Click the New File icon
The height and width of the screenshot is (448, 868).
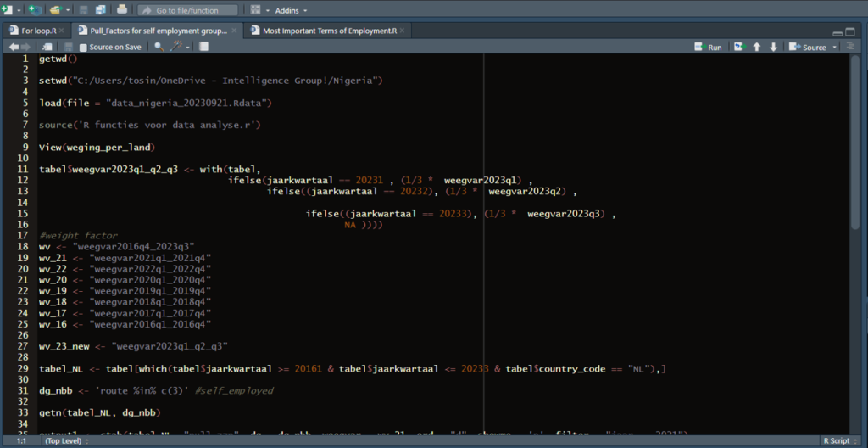coord(7,10)
